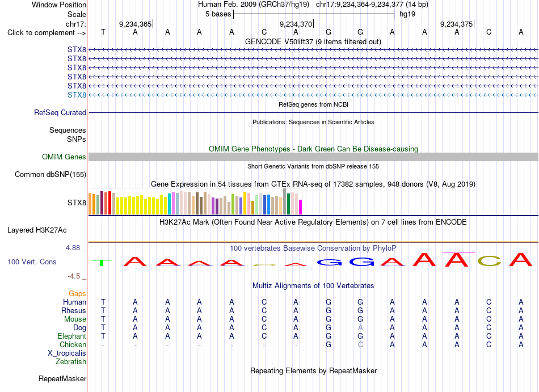The width and height of the screenshot is (539, 392).
Task: Click the -4.5 lower PhyloP scale value
Action: 74,276
